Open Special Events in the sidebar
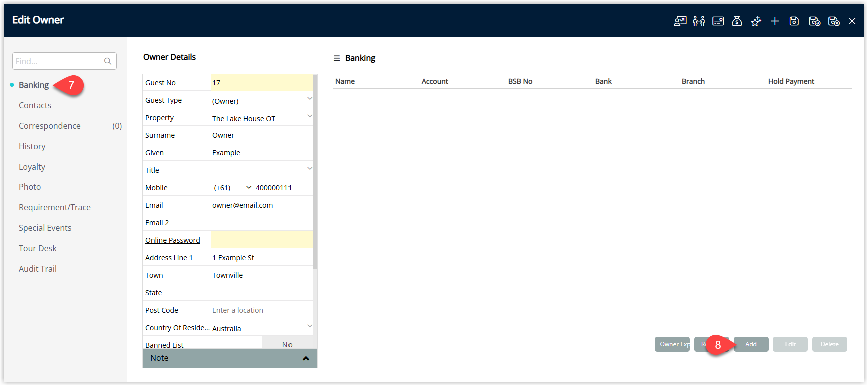868x386 pixels. pos(45,228)
